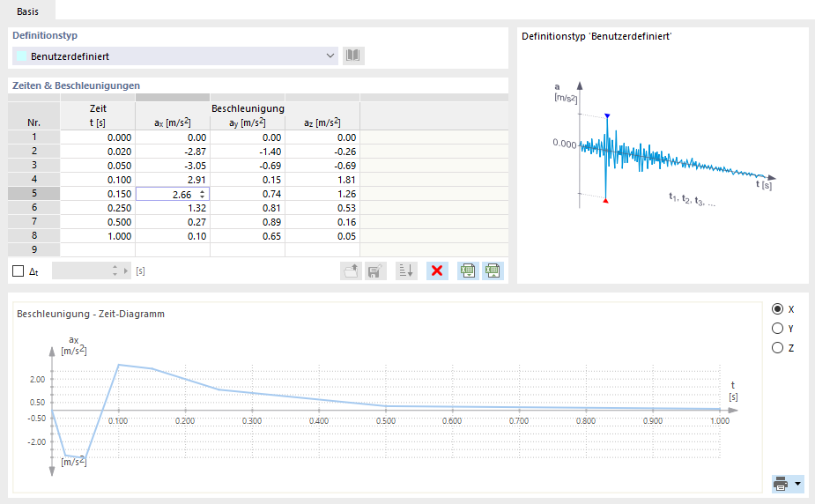815x504 pixels.
Task: Select the ax value 2.66 cell
Action: click(173, 194)
